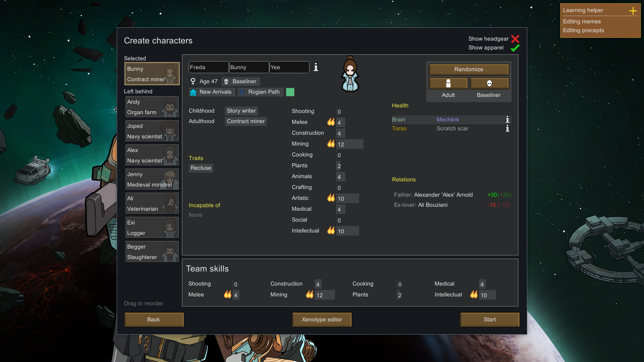Click the Intellectual passion flame icon in skills list
This screenshot has height=362, width=644.
[x=331, y=230]
